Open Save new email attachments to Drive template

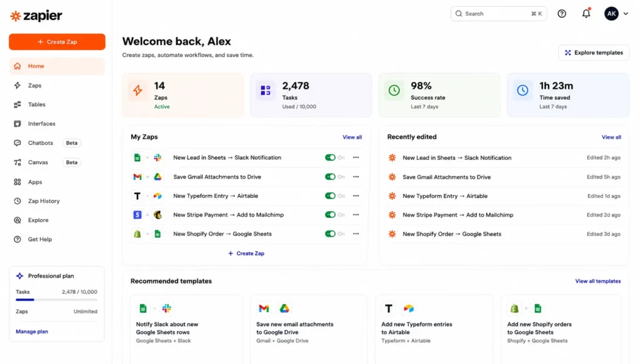click(x=309, y=330)
